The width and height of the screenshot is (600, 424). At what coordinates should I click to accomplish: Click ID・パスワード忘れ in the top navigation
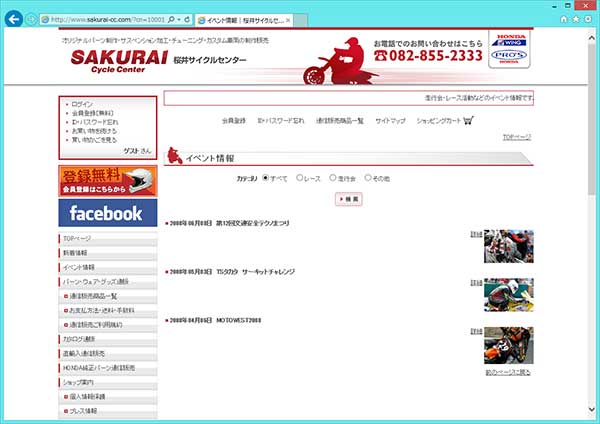coord(281,121)
